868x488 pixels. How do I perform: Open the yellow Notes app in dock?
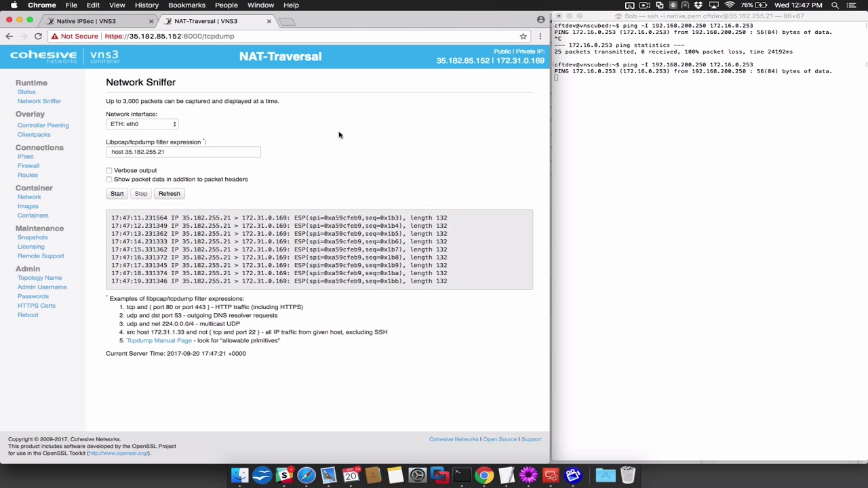click(x=395, y=476)
